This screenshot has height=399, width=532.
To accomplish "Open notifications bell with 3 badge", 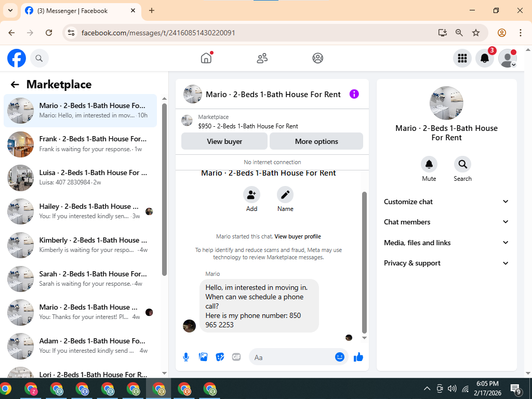I will 485,58.
